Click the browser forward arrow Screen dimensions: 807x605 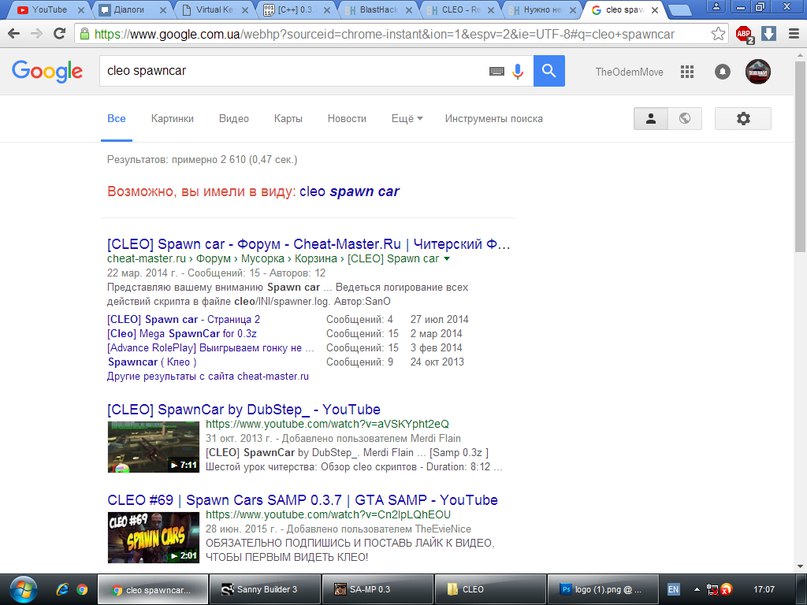pyautogui.click(x=37, y=34)
